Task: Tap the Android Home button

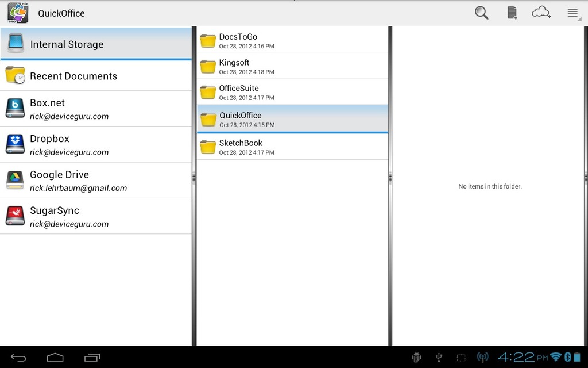Action: click(x=55, y=357)
